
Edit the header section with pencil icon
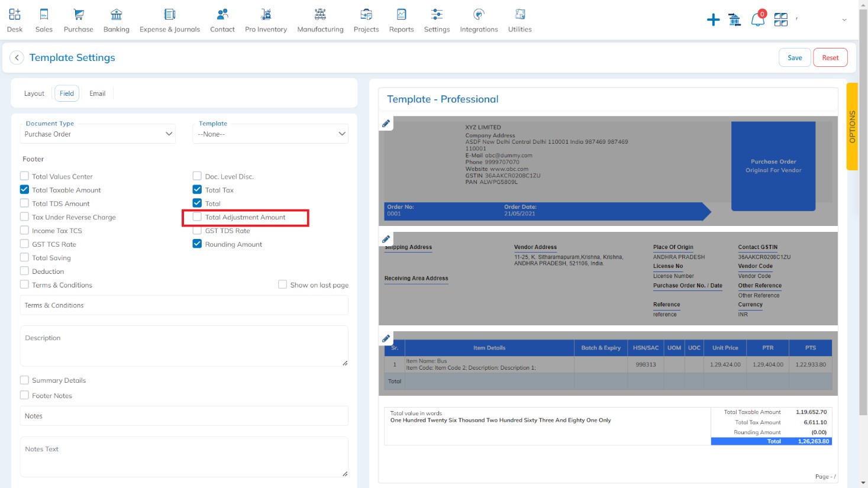click(386, 123)
